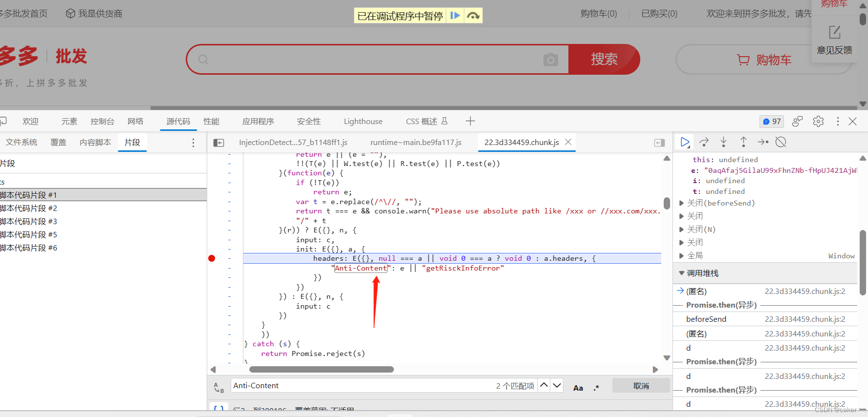This screenshot has width=868, height=417.
Task: Step over next function call icon
Action: [x=704, y=142]
